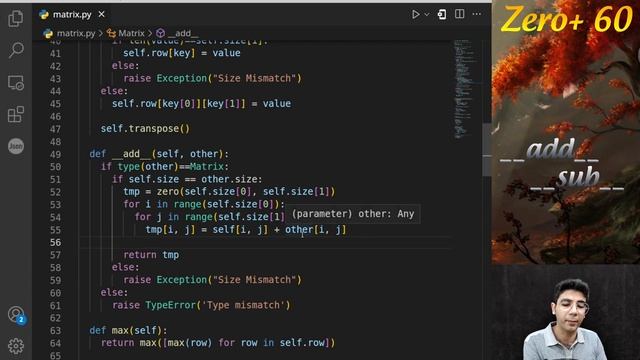Click 'def __add__(self, other):' line
The image size is (640, 360).
click(159, 154)
